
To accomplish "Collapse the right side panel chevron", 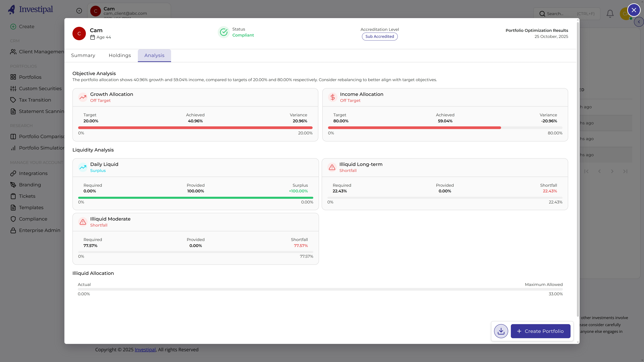I will click(x=639, y=22).
